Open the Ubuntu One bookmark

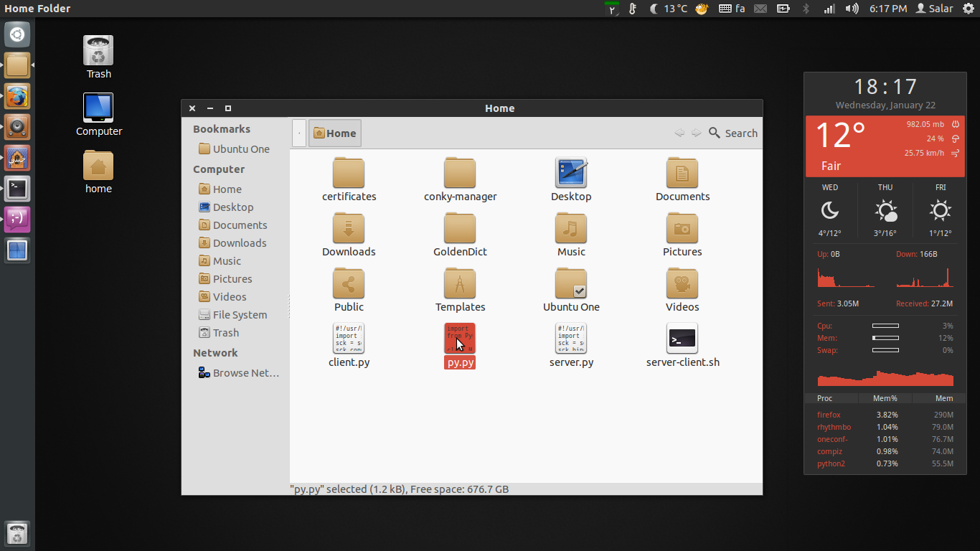(x=240, y=149)
